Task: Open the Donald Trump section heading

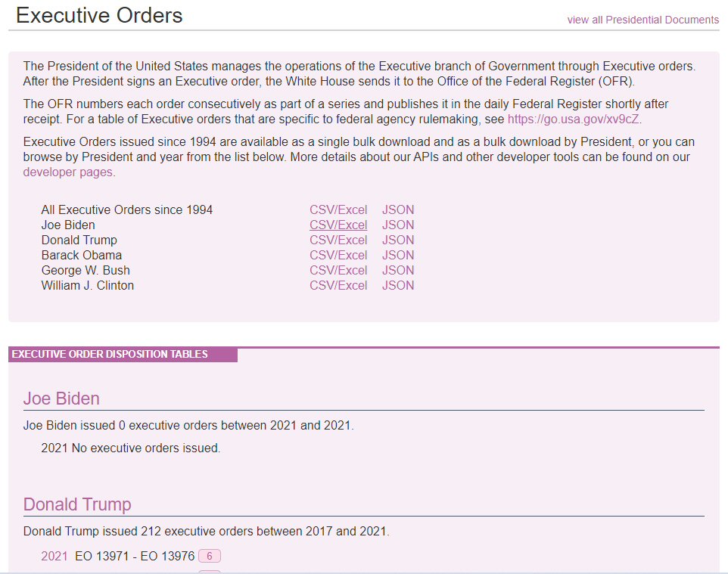Action: (x=77, y=504)
